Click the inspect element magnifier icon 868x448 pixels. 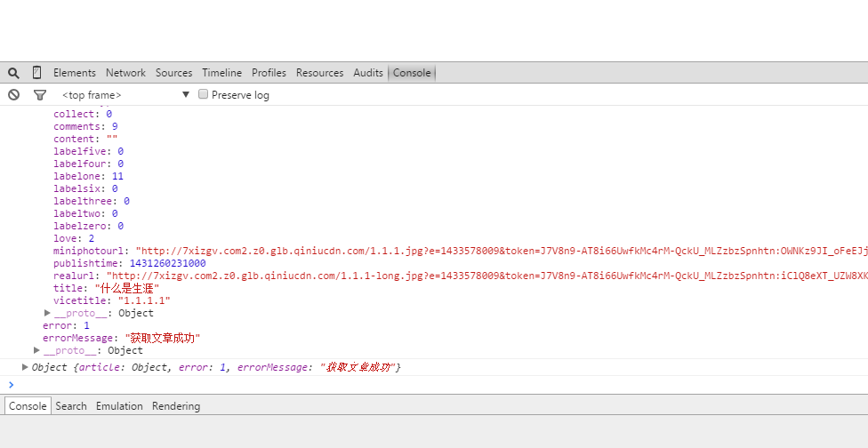click(x=13, y=73)
